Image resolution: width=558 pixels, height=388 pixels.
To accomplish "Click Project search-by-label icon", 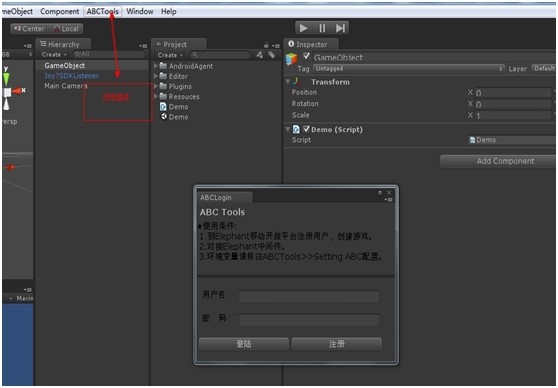I will (272, 55).
